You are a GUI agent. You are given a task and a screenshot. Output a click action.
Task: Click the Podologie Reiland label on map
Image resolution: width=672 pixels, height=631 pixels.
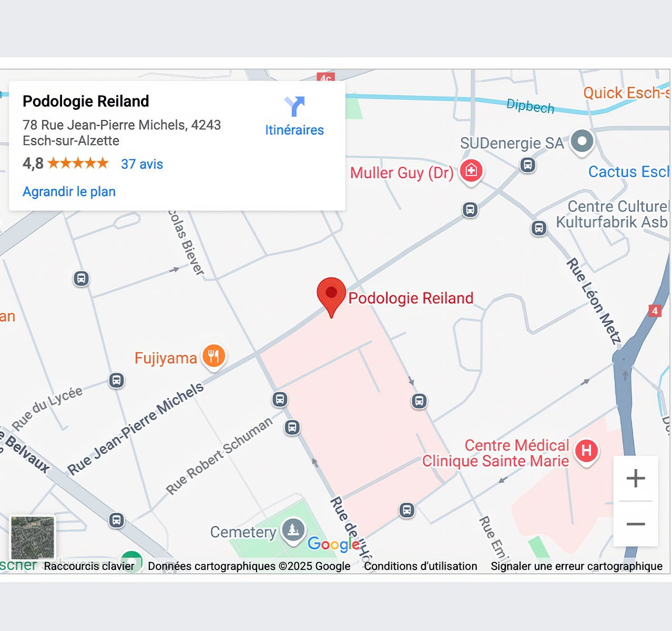point(411,298)
